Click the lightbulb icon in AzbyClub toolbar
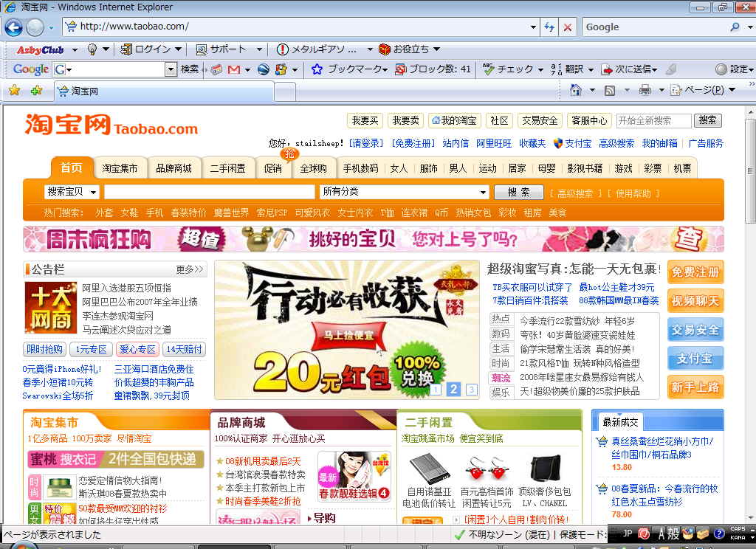756x549 pixels. click(x=92, y=49)
